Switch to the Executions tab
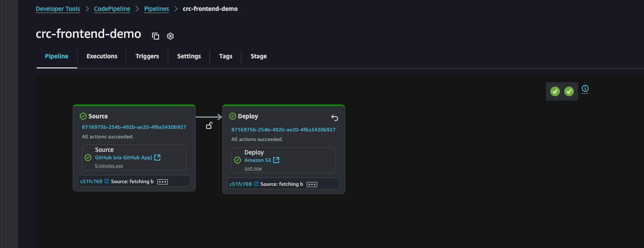 click(x=102, y=56)
